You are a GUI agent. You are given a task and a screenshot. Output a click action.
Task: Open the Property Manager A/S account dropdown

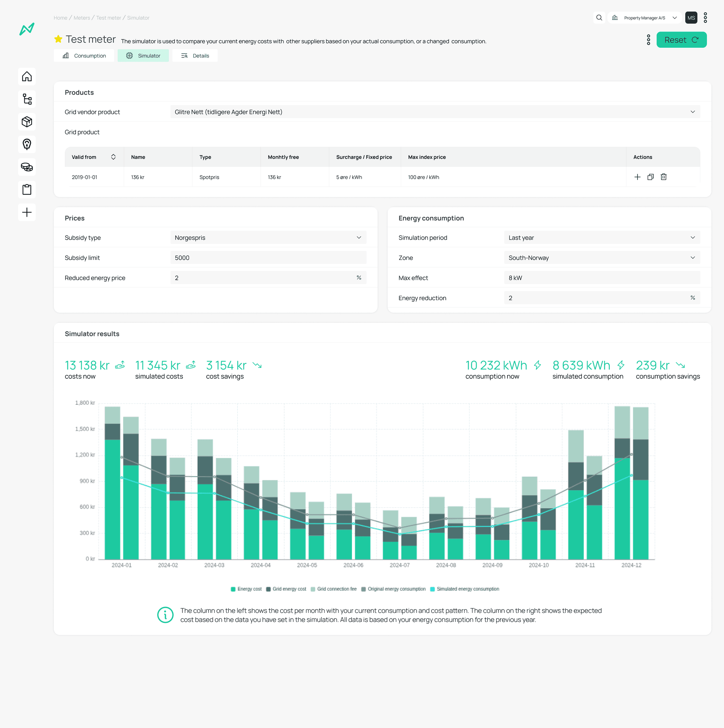tap(644, 18)
